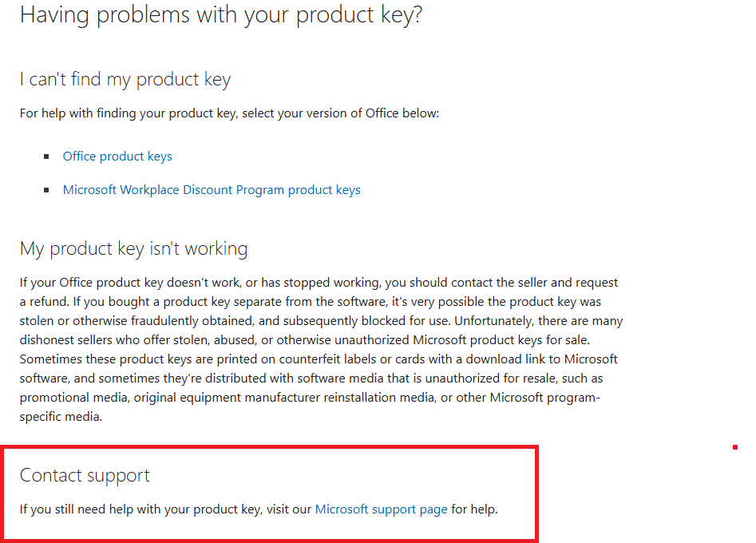This screenshot has width=756, height=543.
Task: Click the 'For help with finding your product key' sentence
Action: tap(229, 113)
